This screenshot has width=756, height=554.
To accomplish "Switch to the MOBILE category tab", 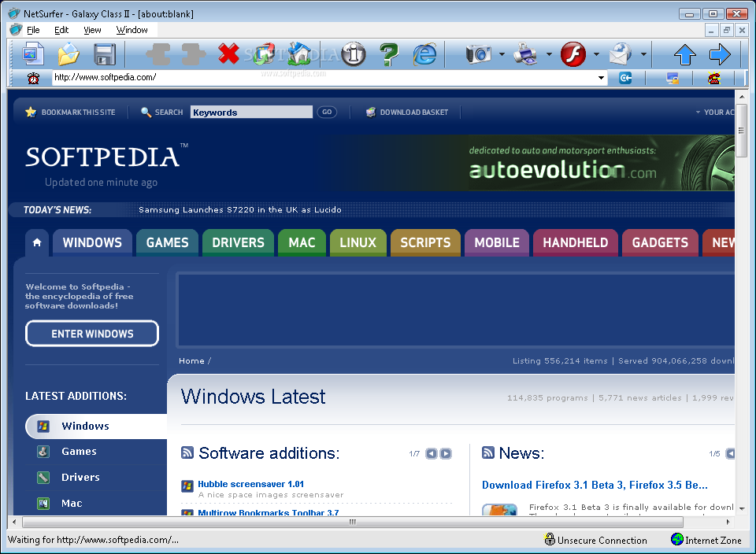I will click(497, 242).
